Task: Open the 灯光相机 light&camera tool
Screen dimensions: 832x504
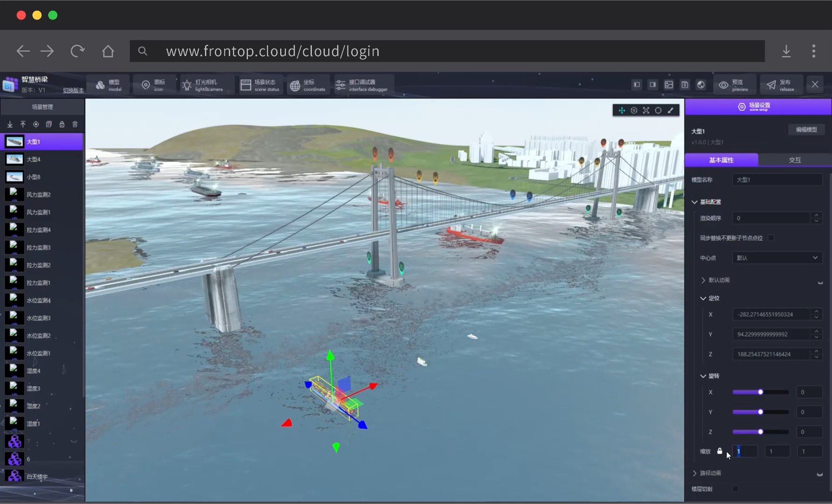Action: 203,85
